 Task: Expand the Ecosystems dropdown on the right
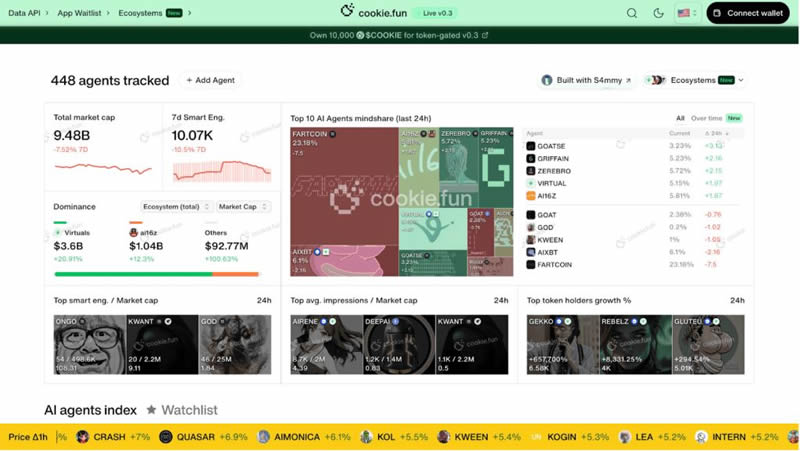coord(696,80)
